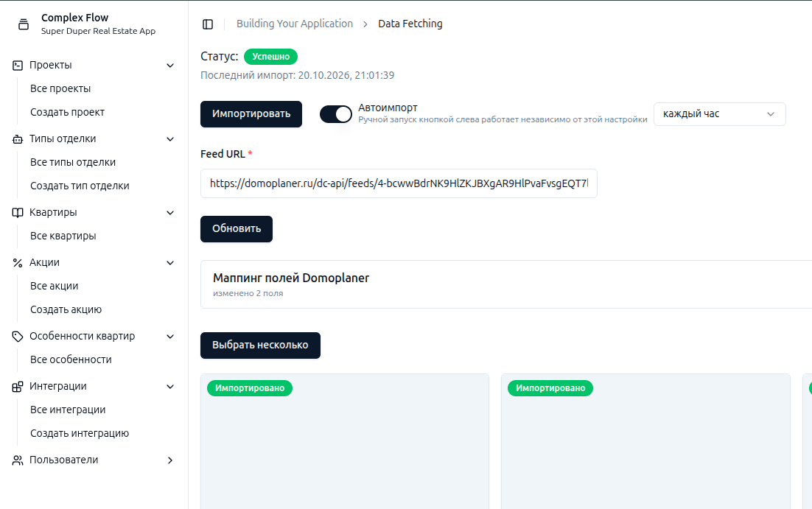
Task: Open Все проекты in the sidebar
Action: click(x=60, y=88)
